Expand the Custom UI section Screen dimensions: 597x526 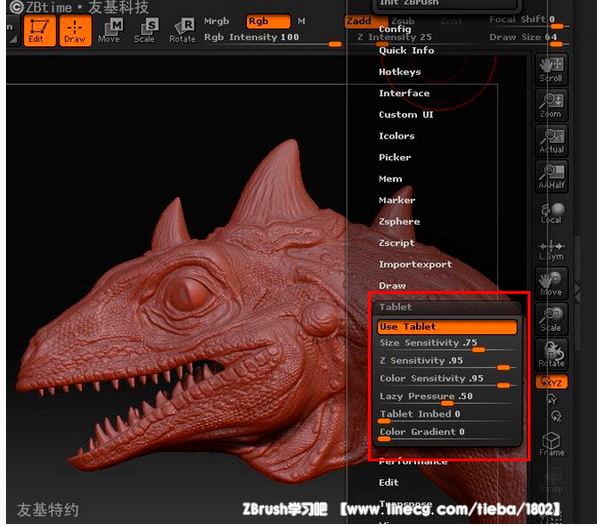pyautogui.click(x=406, y=115)
